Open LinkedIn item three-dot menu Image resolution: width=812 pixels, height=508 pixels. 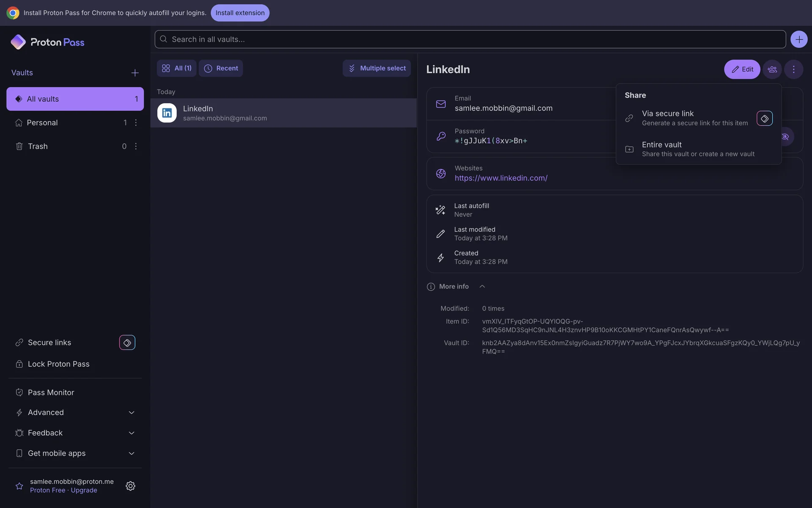pyautogui.click(x=793, y=69)
